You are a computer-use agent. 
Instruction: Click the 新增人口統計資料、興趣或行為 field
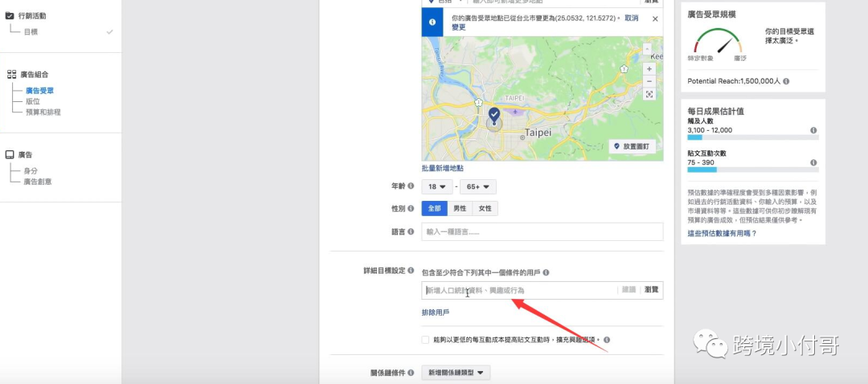click(x=518, y=290)
